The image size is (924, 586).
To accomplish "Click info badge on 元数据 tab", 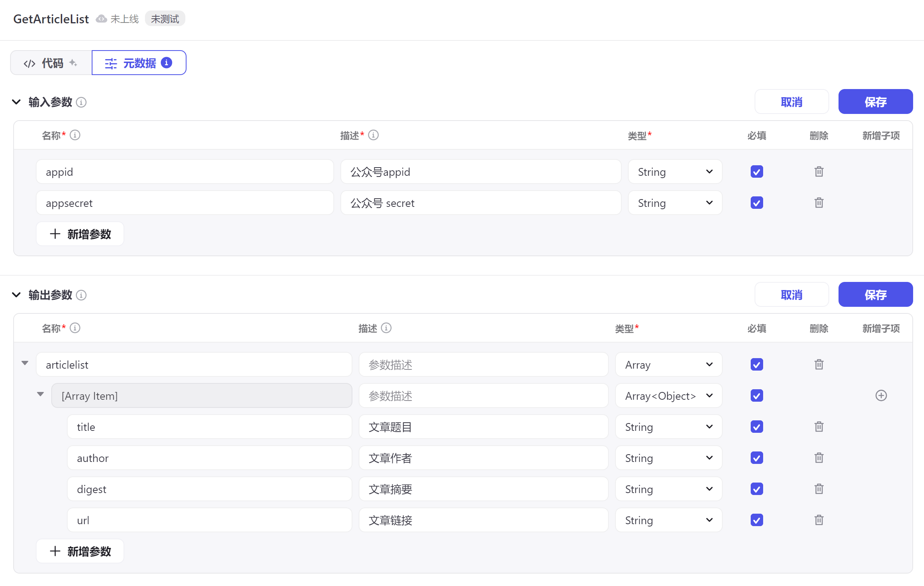I will coord(167,63).
